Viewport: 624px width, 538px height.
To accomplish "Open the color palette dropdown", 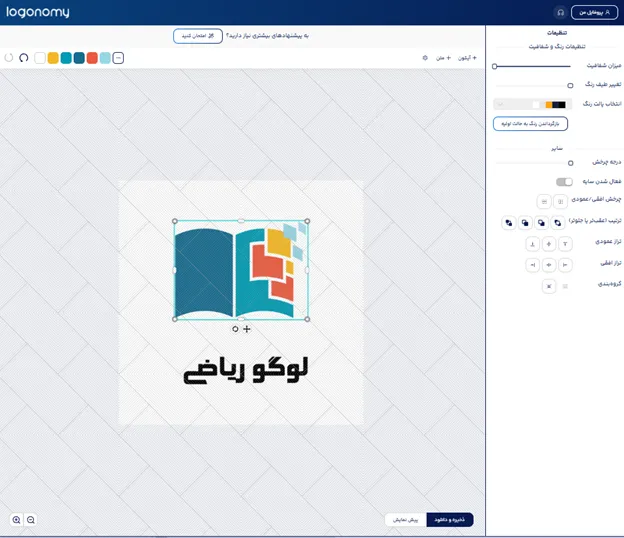I will point(532,104).
